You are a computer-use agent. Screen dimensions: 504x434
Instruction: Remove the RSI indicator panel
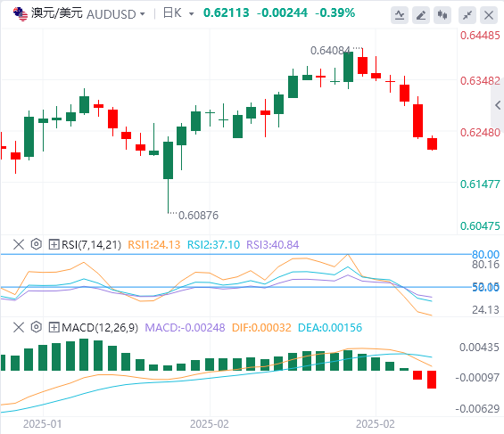pos(19,244)
